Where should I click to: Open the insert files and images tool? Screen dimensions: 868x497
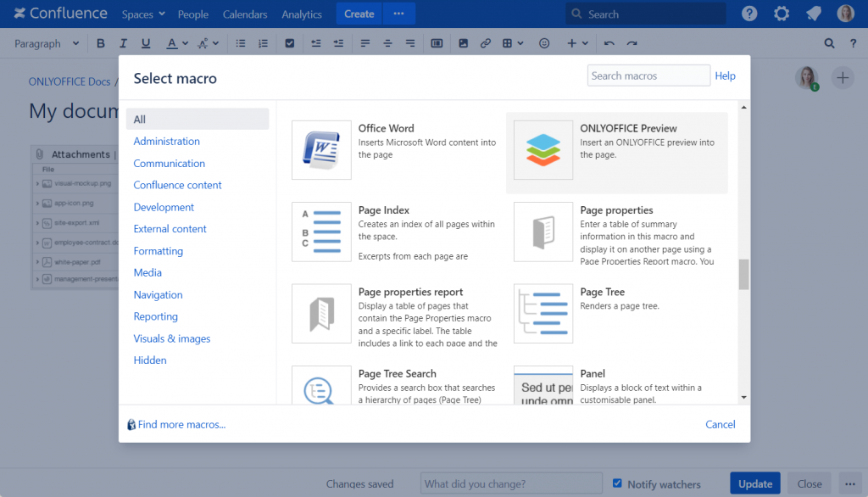click(x=462, y=42)
